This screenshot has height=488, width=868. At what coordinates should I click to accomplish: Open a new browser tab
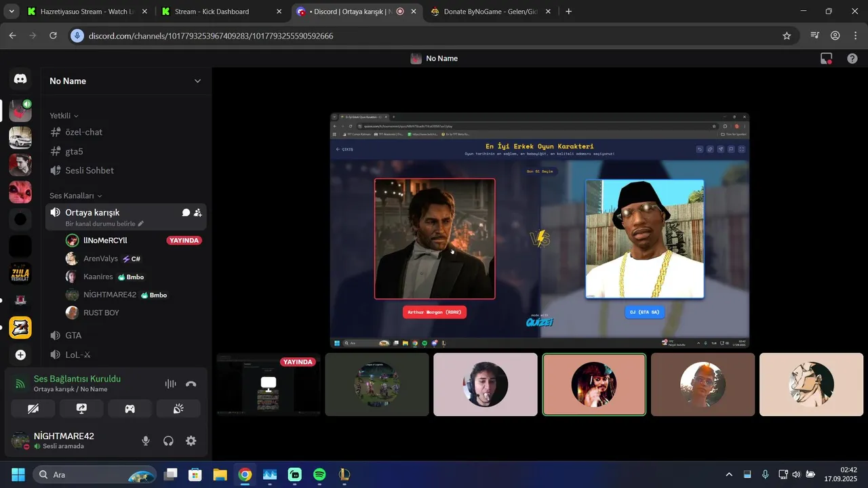569,12
